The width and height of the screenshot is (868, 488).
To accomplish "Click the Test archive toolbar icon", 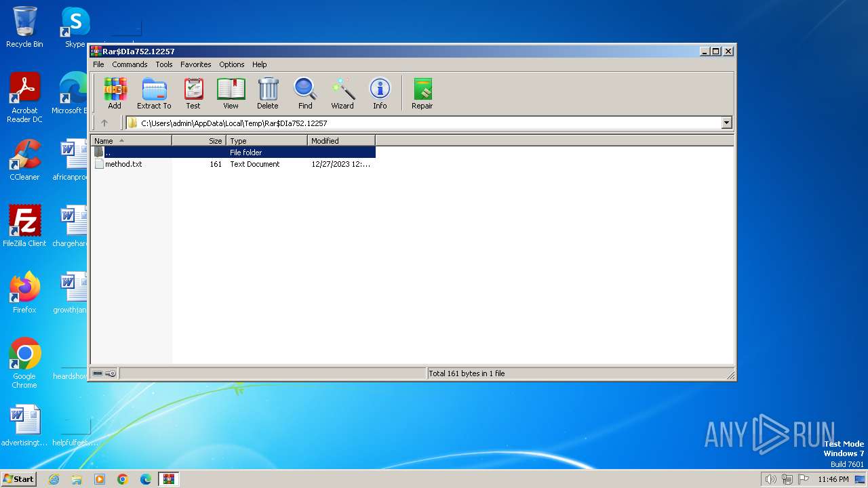I will coord(193,93).
